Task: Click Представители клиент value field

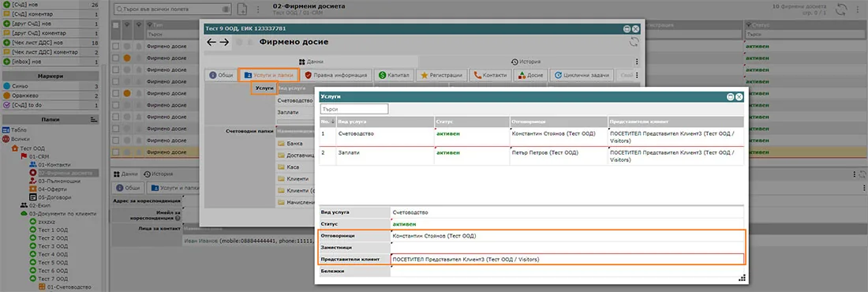Action: coord(567,260)
